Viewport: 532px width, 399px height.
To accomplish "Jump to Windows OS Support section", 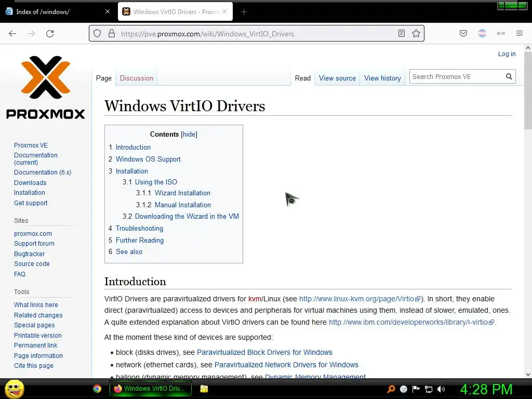I will tap(148, 159).
